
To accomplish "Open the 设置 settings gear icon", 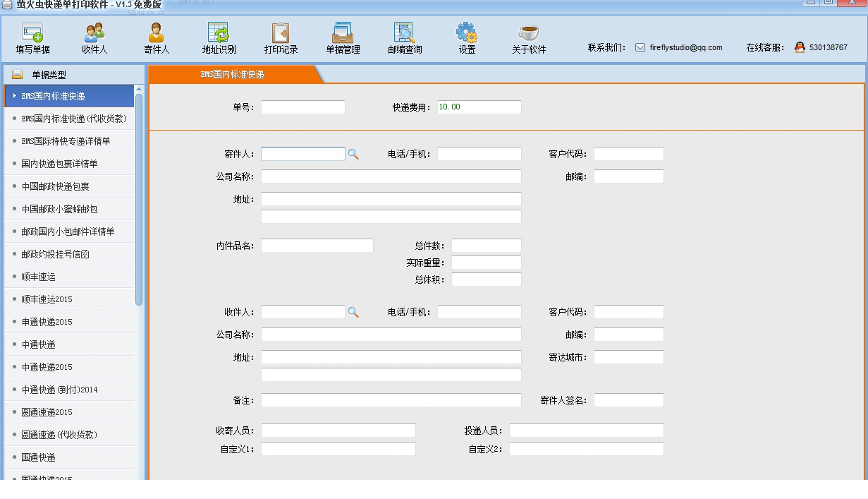I will point(467,39).
